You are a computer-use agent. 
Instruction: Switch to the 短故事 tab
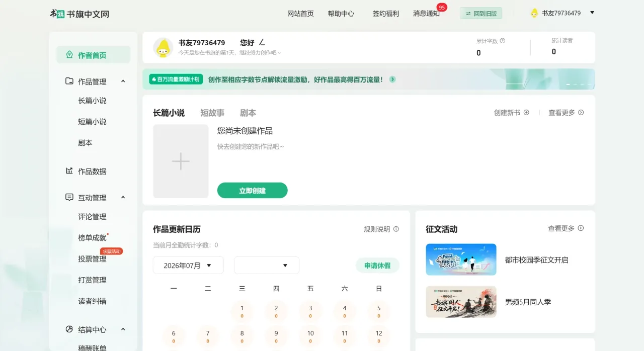[x=212, y=113]
